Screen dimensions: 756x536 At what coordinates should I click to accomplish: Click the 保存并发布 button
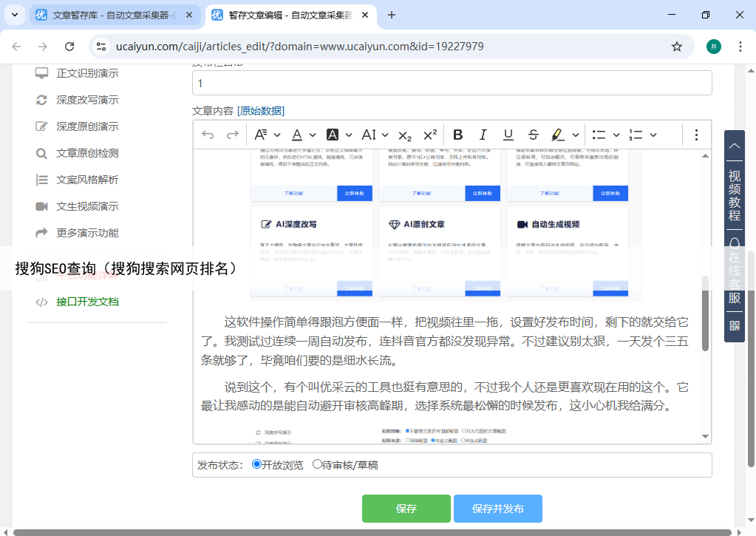(x=497, y=509)
